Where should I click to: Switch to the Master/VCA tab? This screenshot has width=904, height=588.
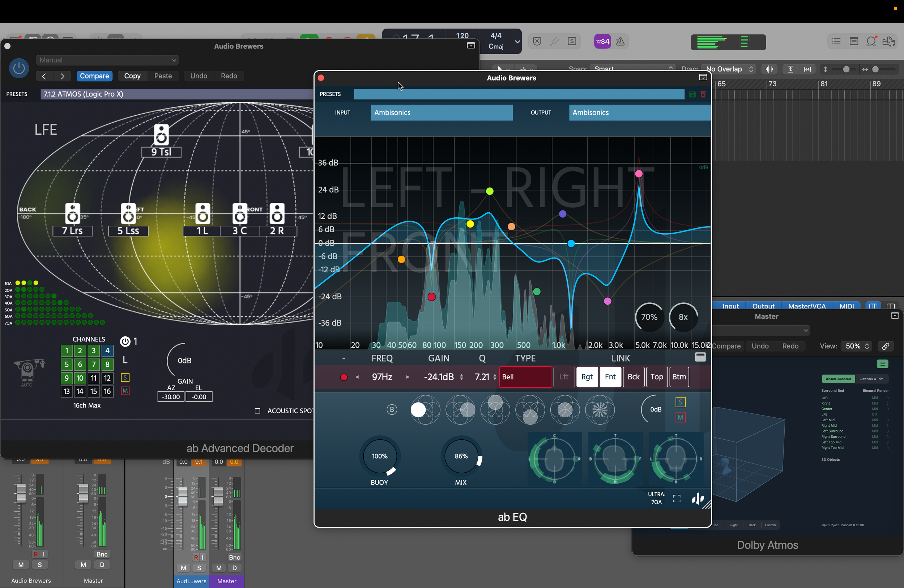(x=806, y=306)
